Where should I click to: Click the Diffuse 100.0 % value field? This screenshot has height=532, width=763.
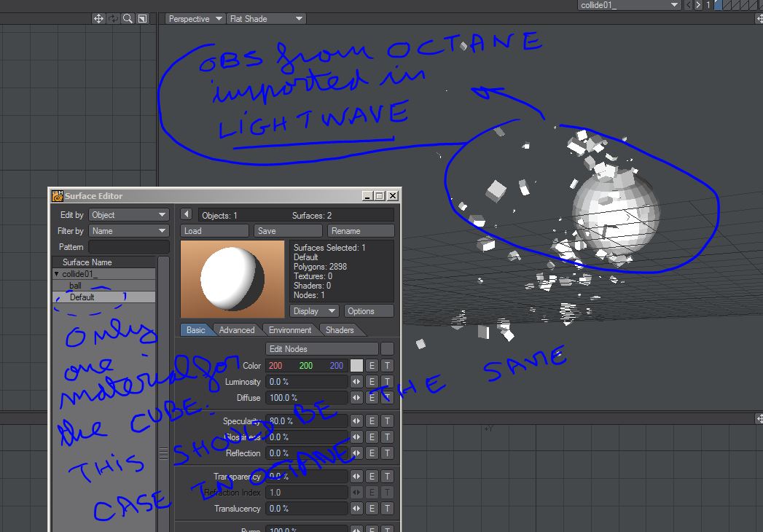pos(307,398)
